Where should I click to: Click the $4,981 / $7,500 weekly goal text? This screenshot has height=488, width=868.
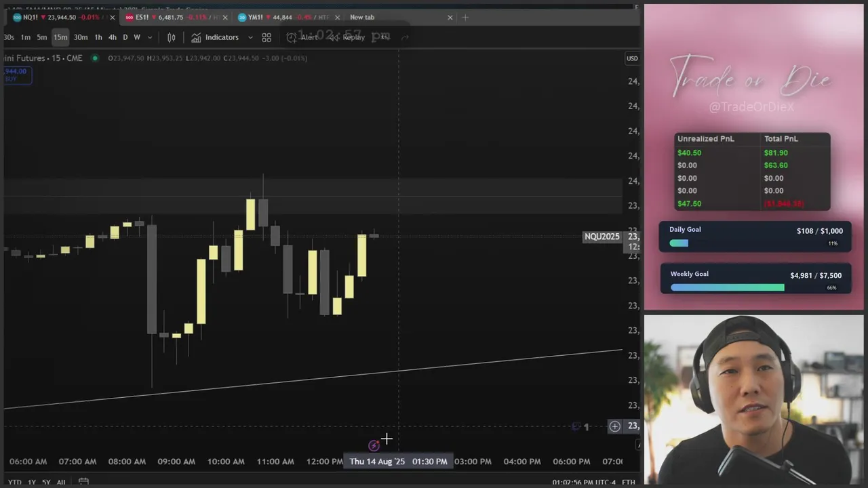coord(816,276)
